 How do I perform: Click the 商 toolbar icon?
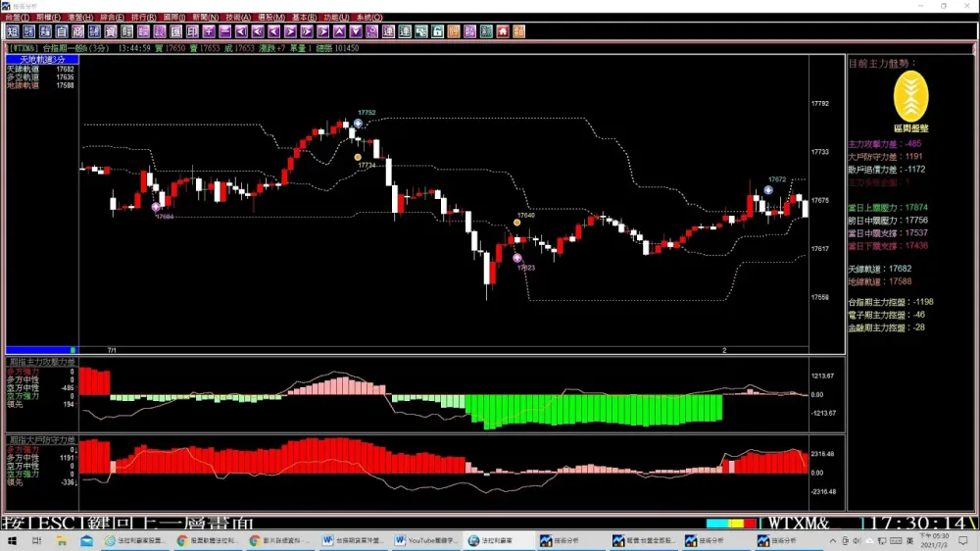point(77,31)
